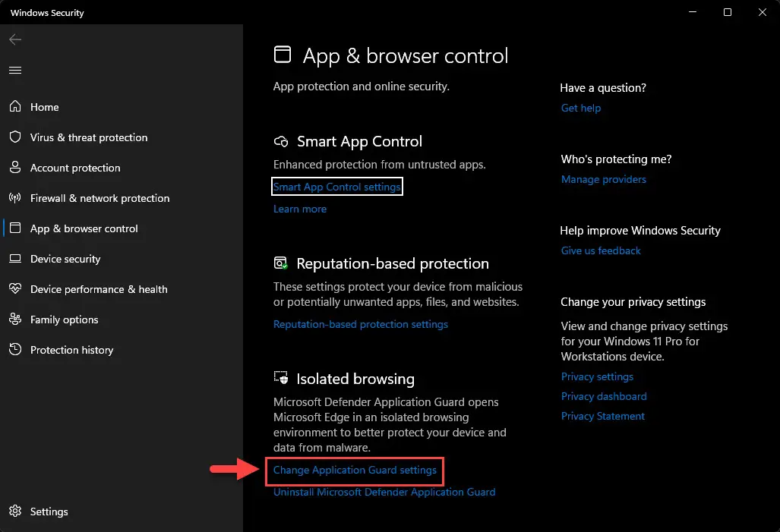Click the Reputation-based protection heading

tap(393, 263)
